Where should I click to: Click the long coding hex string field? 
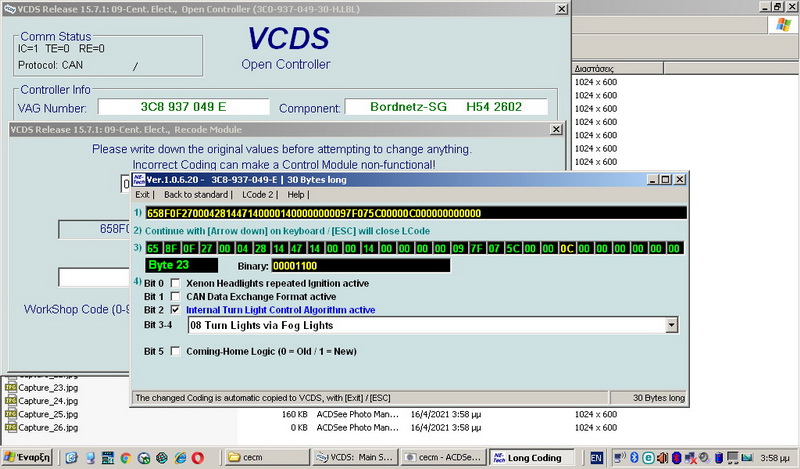(x=416, y=213)
